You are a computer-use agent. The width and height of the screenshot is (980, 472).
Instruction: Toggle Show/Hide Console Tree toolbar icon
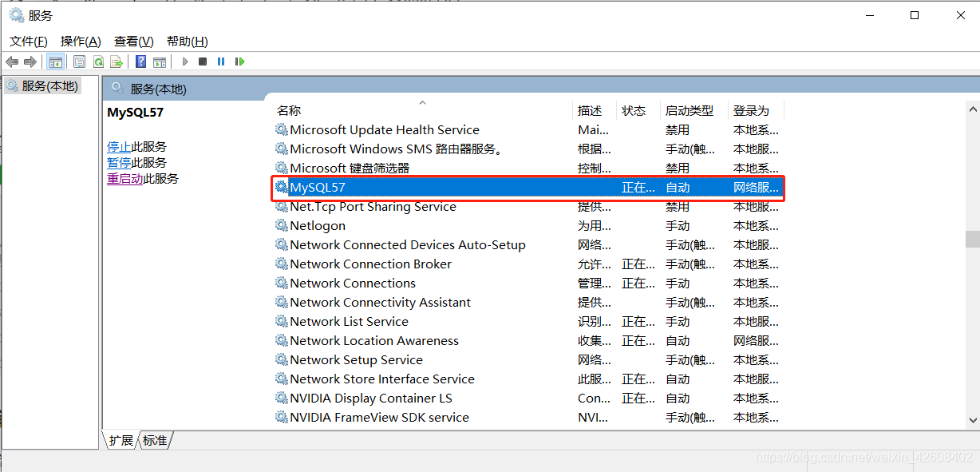(x=56, y=61)
